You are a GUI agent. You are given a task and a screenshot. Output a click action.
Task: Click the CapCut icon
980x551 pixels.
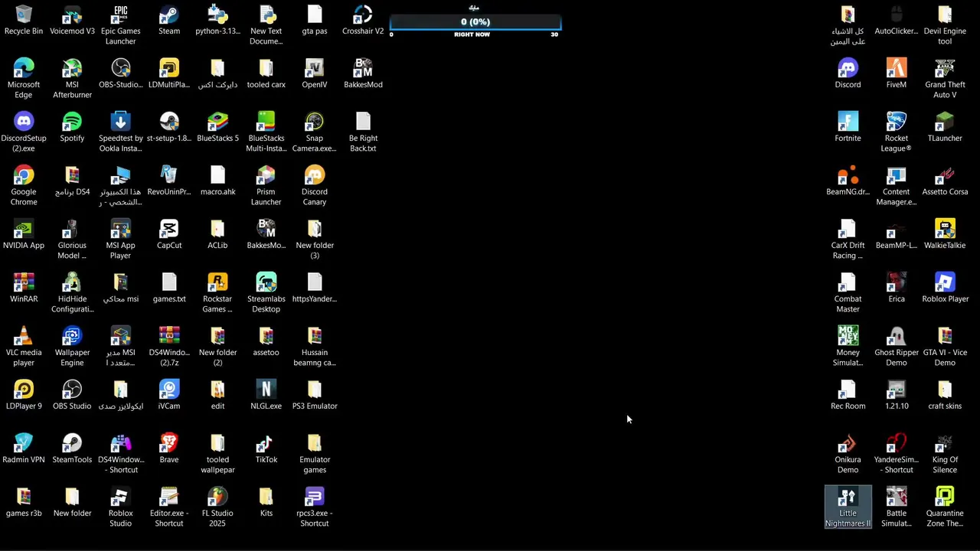169,235
